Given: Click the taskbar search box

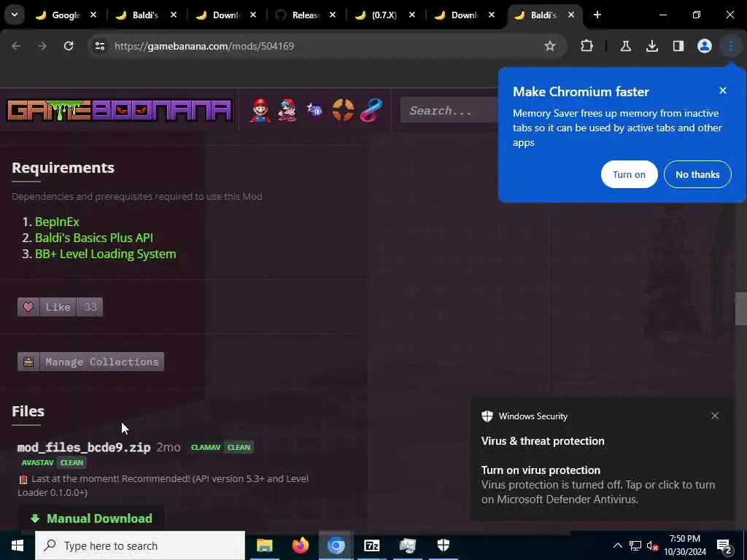Looking at the screenshot, I should [x=140, y=545].
